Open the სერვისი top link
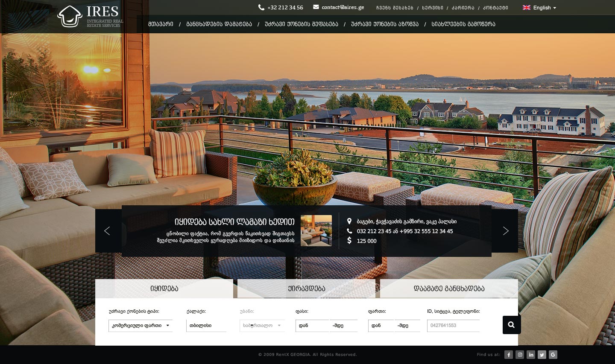 point(433,8)
